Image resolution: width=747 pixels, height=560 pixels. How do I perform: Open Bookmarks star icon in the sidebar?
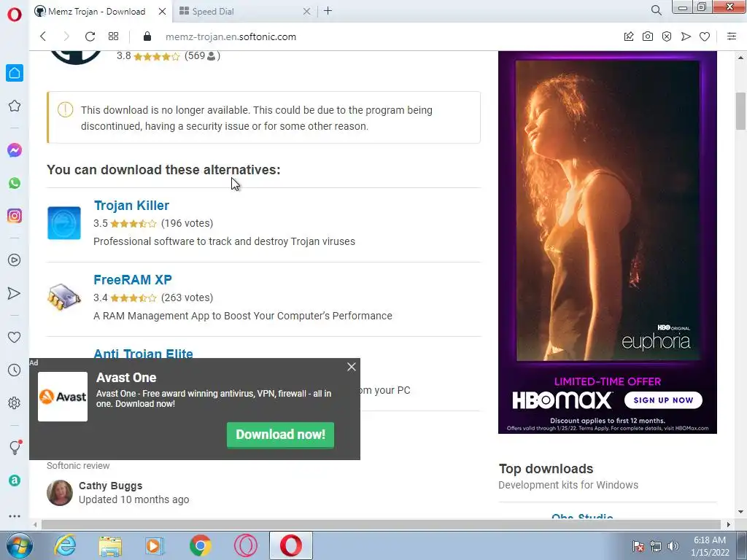(x=15, y=106)
